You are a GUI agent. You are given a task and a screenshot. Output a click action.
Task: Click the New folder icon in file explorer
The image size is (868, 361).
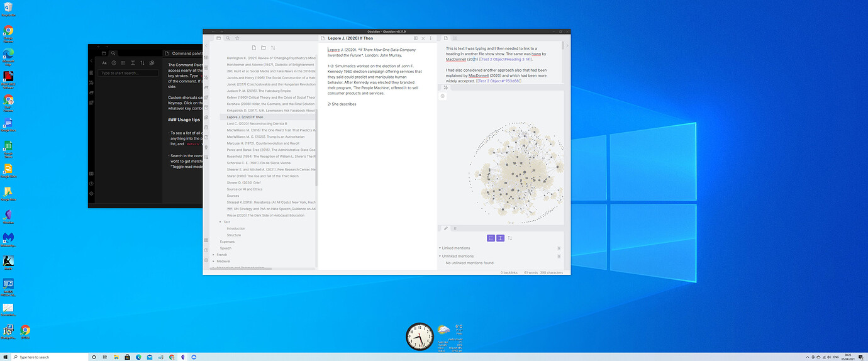point(263,48)
